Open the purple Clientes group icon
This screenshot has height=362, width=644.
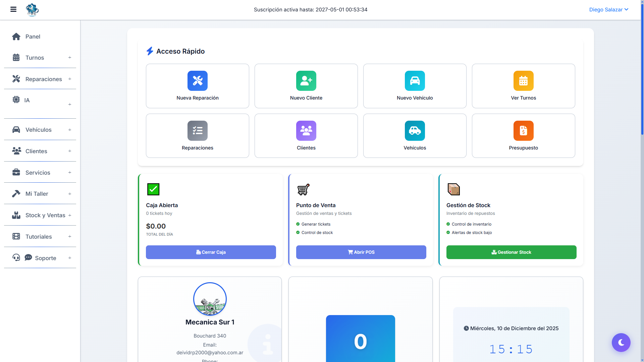(306, 131)
